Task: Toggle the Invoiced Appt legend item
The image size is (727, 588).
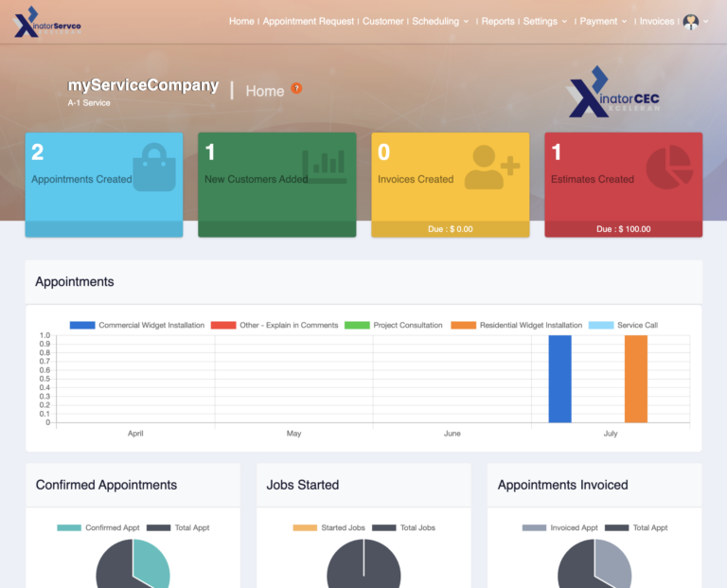Action: point(560,527)
